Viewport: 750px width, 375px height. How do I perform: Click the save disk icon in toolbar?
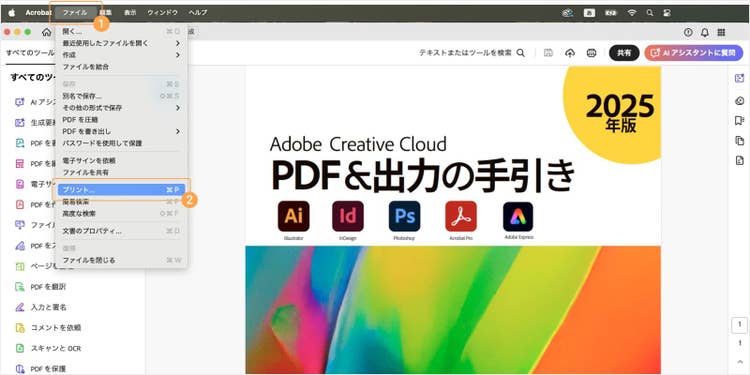(548, 53)
